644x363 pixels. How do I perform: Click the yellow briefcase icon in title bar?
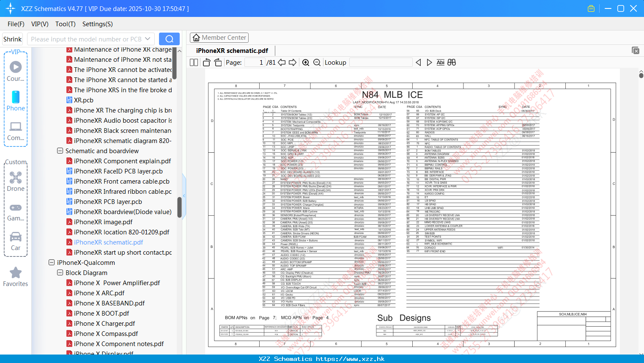(591, 8)
